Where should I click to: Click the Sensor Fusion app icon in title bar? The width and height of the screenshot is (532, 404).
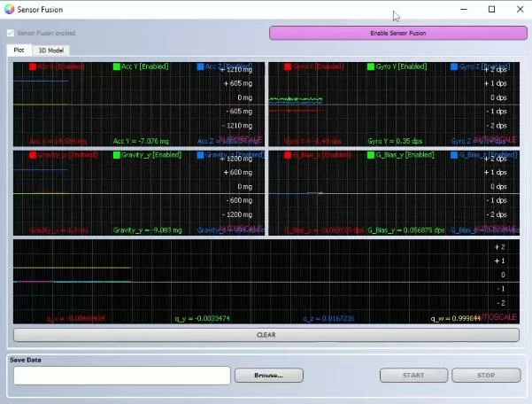(x=9, y=9)
